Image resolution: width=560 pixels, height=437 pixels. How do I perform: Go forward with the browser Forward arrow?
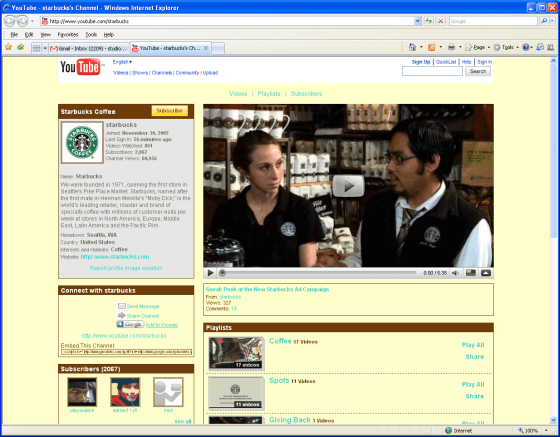click(22, 21)
